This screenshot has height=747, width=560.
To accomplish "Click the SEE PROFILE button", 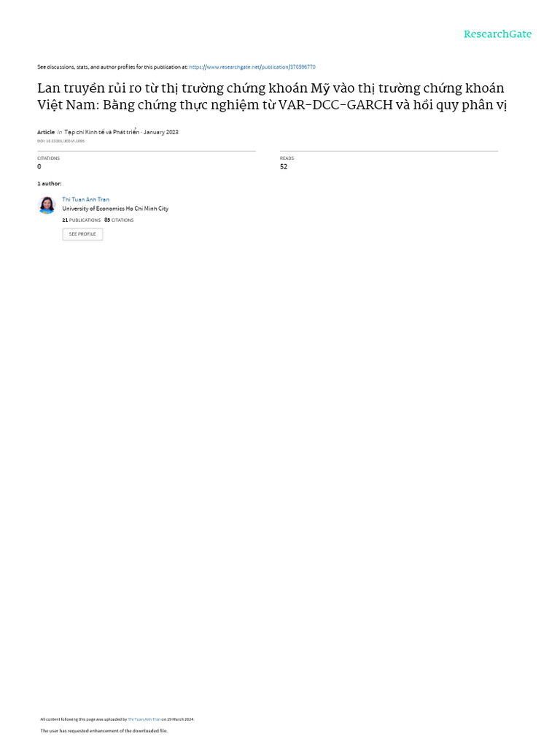I will 82,234.
